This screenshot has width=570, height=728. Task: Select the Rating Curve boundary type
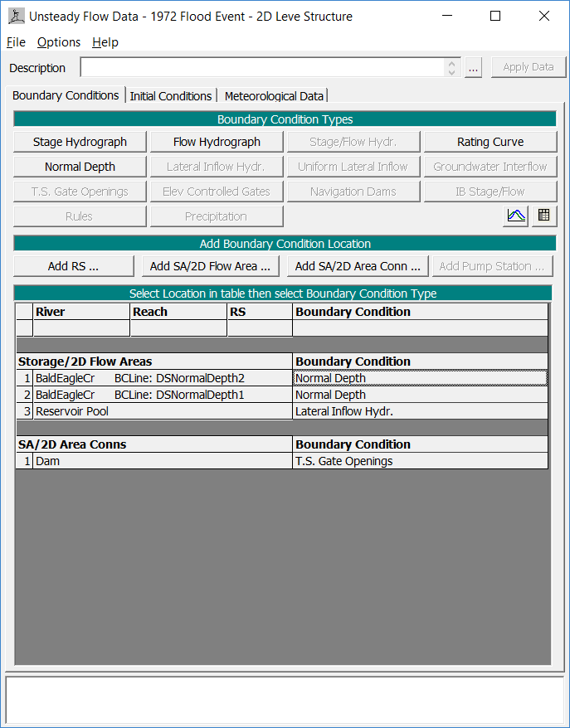pyautogui.click(x=490, y=142)
